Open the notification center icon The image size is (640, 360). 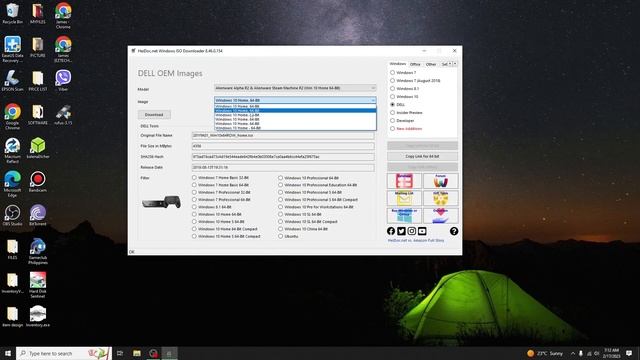[x=629, y=353]
